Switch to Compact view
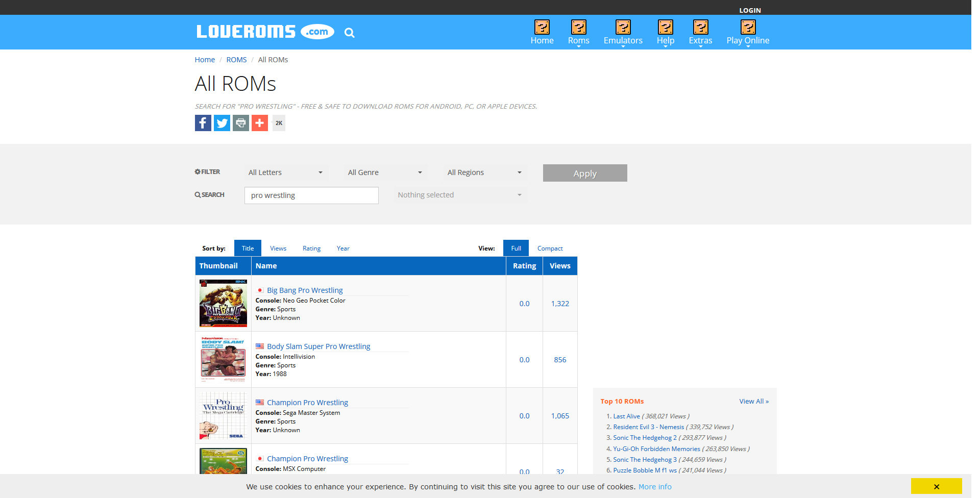980x498 pixels. (x=550, y=248)
